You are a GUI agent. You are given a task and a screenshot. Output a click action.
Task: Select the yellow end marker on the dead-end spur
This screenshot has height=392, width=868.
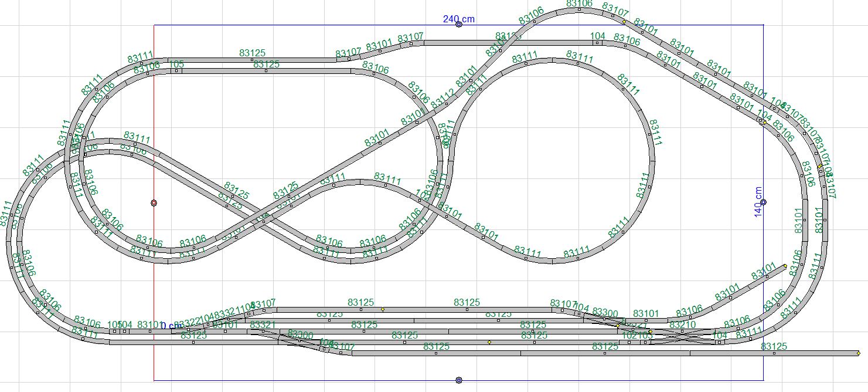point(785,266)
